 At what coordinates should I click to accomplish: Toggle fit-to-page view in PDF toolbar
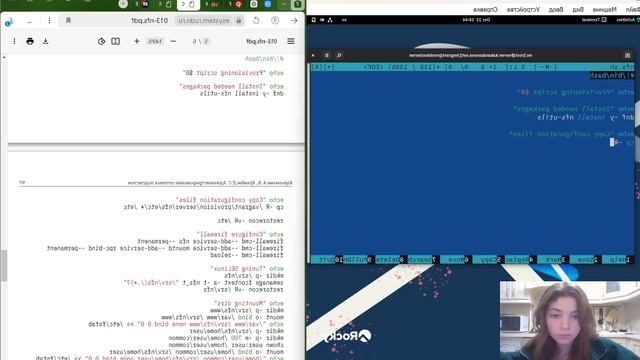pyautogui.click(x=116, y=41)
